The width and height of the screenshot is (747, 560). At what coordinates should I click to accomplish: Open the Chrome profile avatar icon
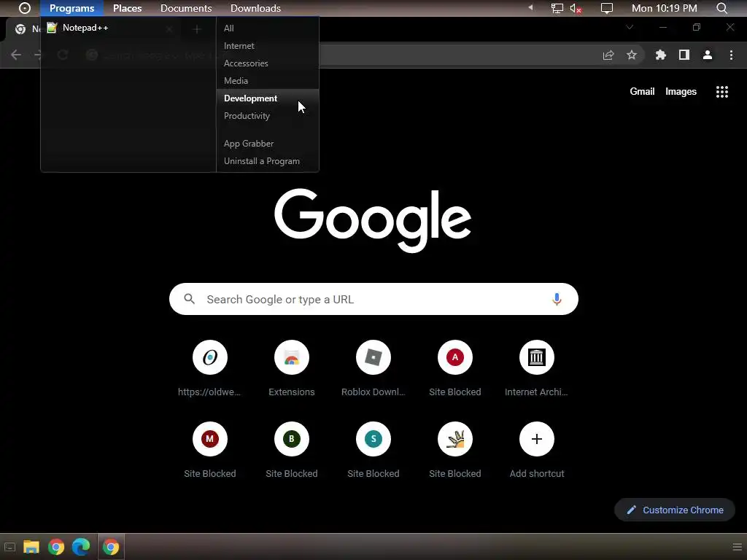point(708,55)
